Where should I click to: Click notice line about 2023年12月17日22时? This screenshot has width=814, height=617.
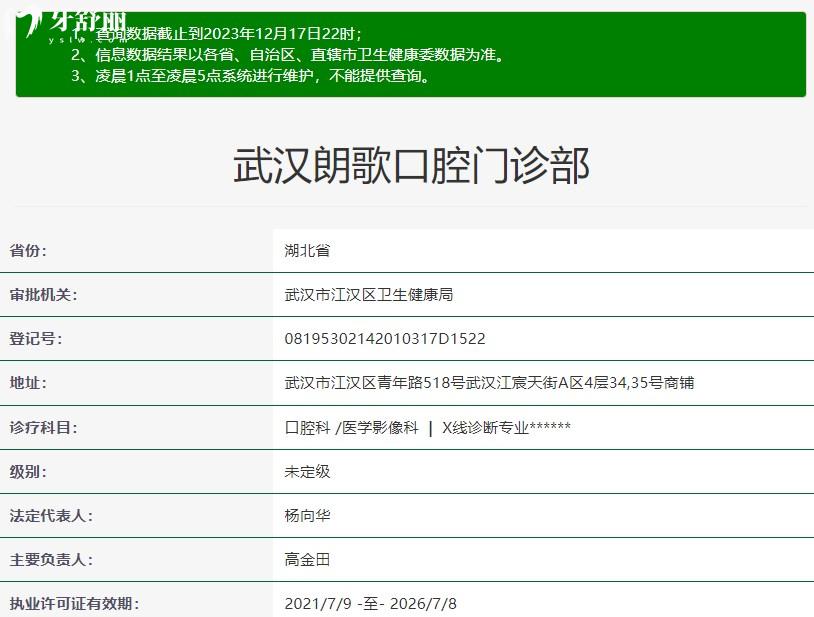point(216,34)
